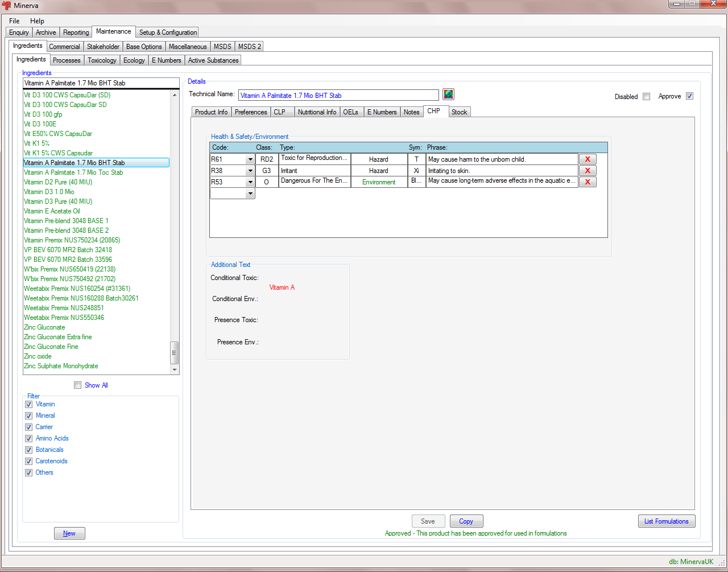Click the Environment cell in R53 row
The image size is (728, 572).
(x=379, y=182)
